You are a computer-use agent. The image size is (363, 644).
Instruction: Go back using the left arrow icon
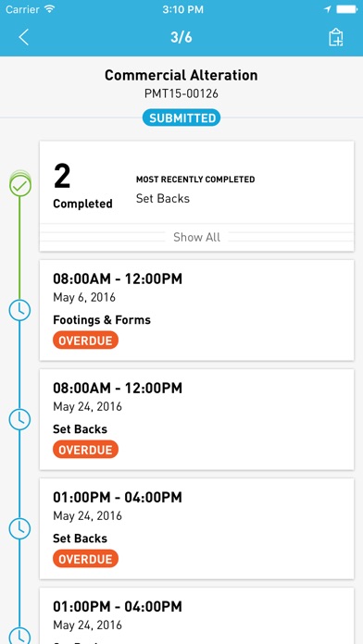[x=23, y=37]
